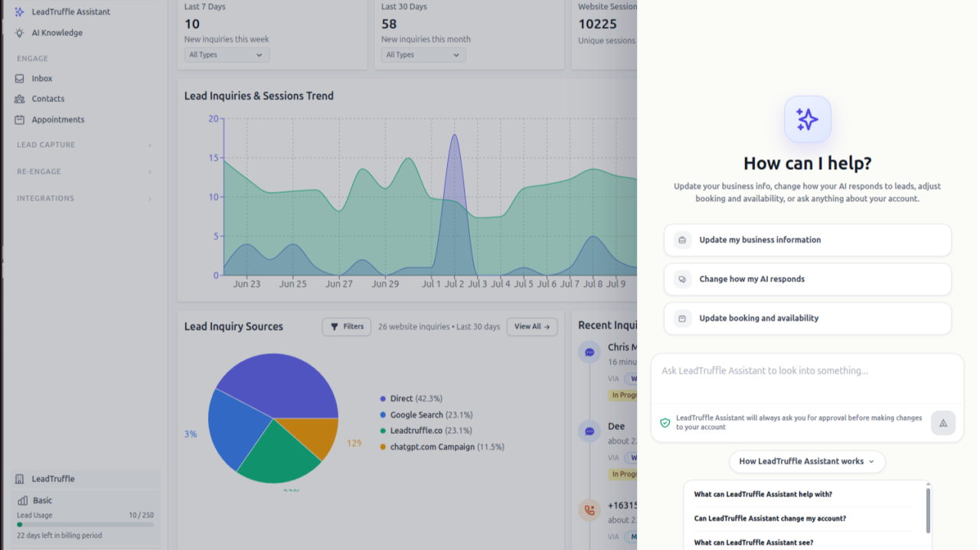Click the Leadtruffle.co green legend dot
This screenshot has width=980, height=550.
point(383,431)
